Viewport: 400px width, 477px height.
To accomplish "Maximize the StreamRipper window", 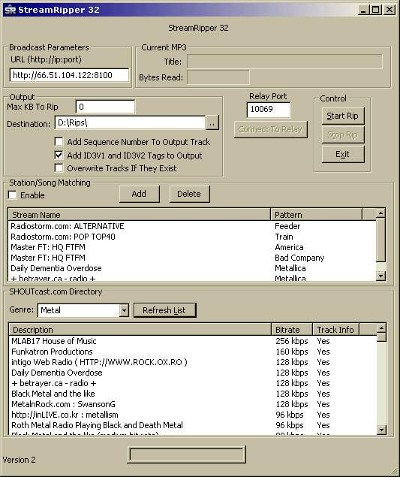I will click(375, 10).
